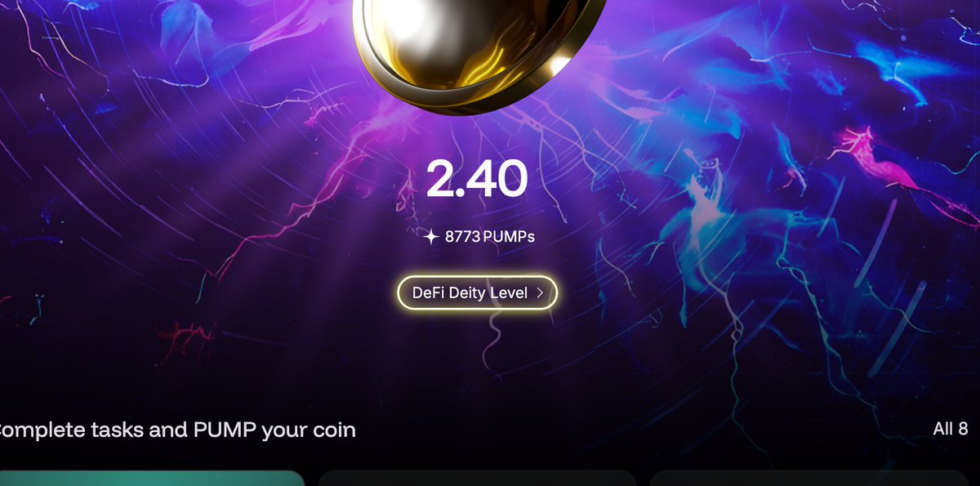This screenshot has height=486, width=980.
Task: Open the middle dark task card
Action: pyautogui.click(x=477, y=478)
